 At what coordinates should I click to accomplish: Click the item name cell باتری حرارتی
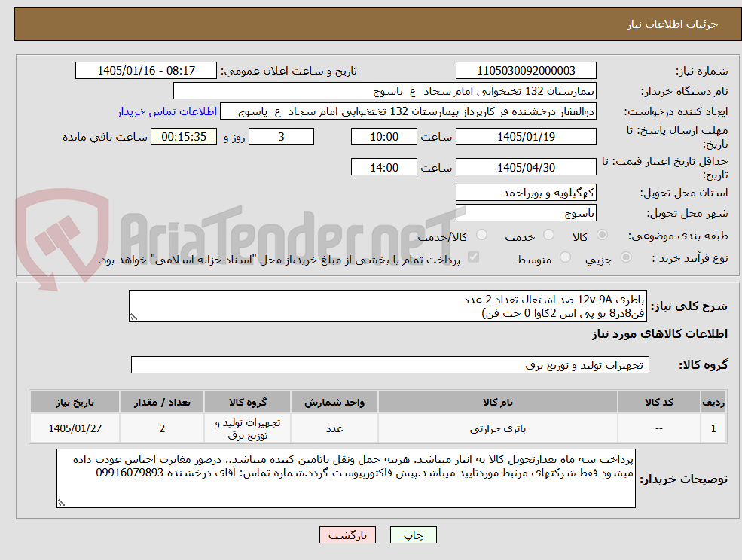pos(497,428)
